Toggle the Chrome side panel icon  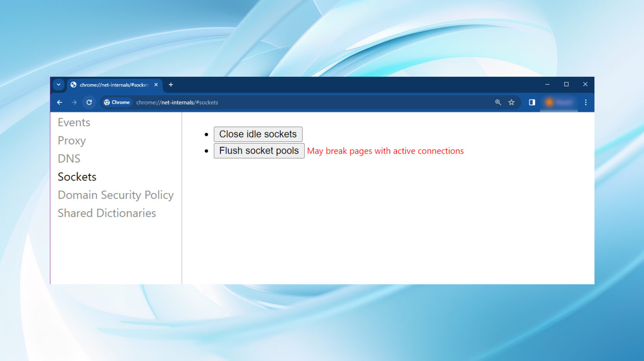532,102
